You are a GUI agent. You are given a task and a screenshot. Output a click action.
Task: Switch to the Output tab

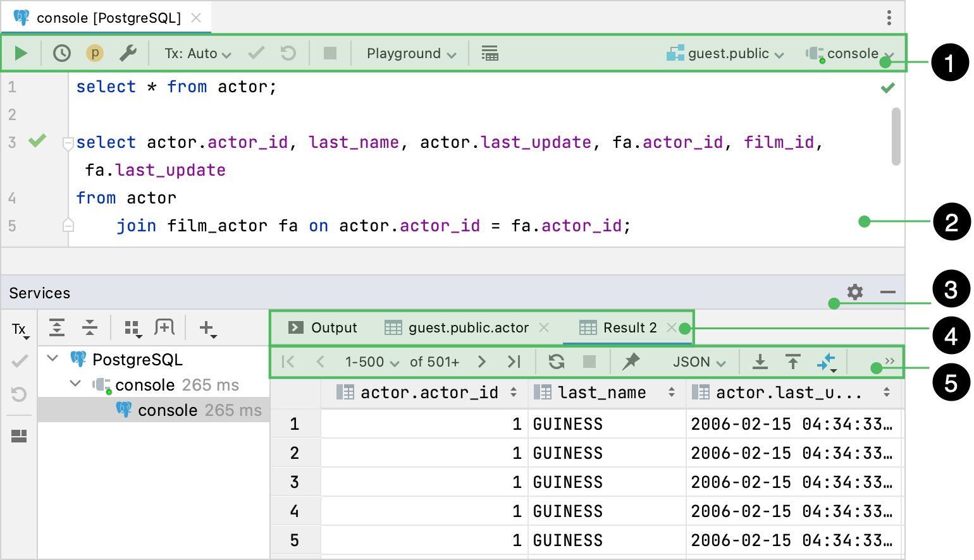pos(333,327)
